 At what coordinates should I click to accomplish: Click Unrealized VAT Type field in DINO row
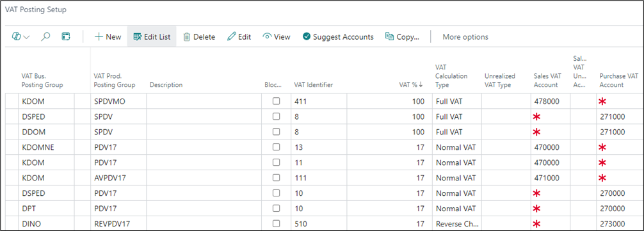click(x=506, y=224)
